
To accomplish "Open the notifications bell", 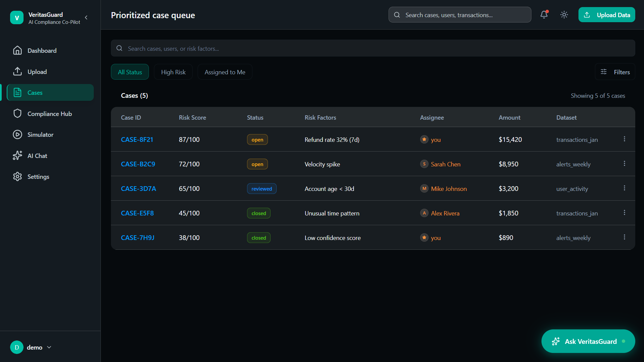I will (544, 15).
